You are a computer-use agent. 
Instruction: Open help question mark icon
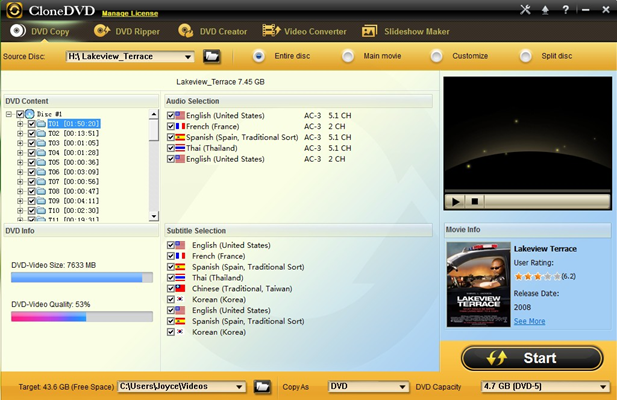click(565, 10)
